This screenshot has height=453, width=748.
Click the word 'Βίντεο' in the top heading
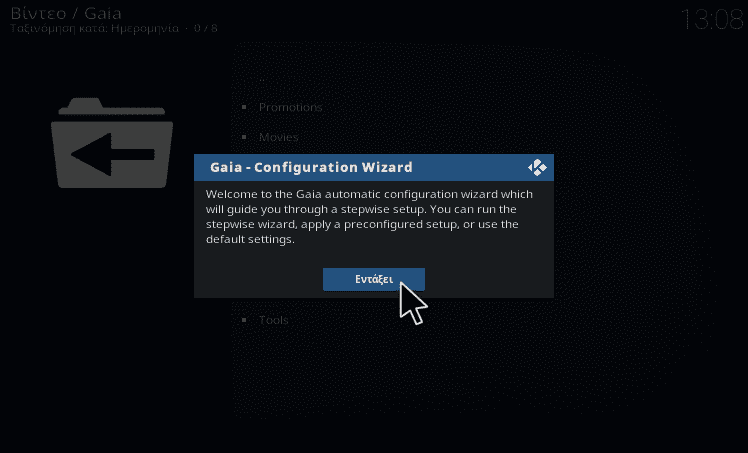(38, 13)
